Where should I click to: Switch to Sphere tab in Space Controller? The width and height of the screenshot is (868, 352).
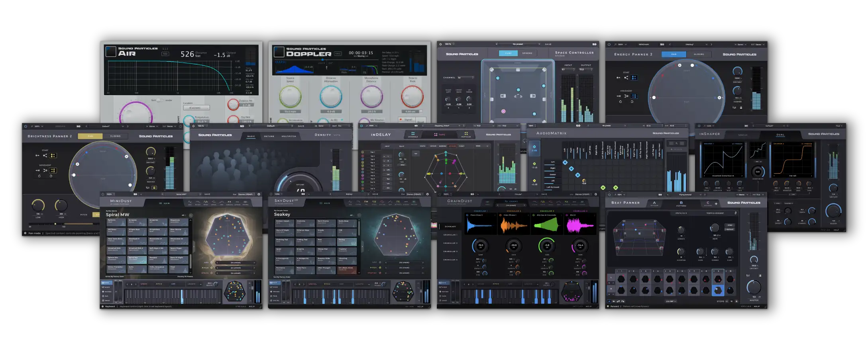tap(527, 53)
